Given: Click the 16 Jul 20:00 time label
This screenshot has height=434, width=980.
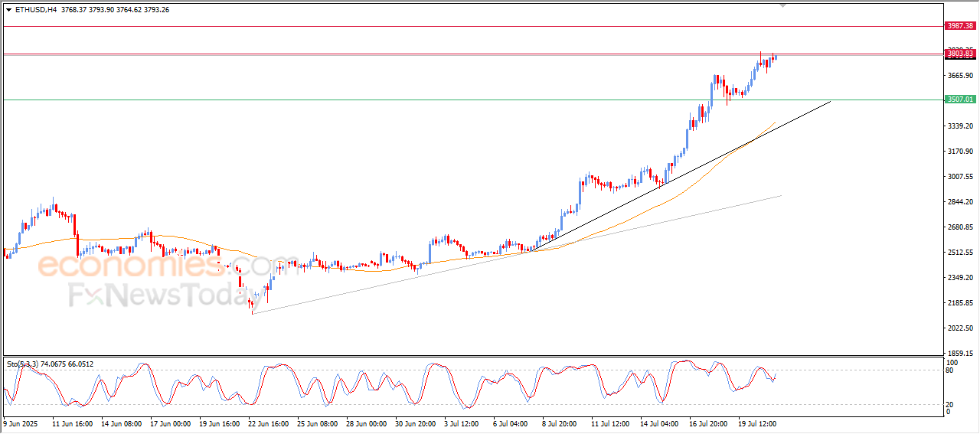Looking at the screenshot, I should (x=708, y=423).
